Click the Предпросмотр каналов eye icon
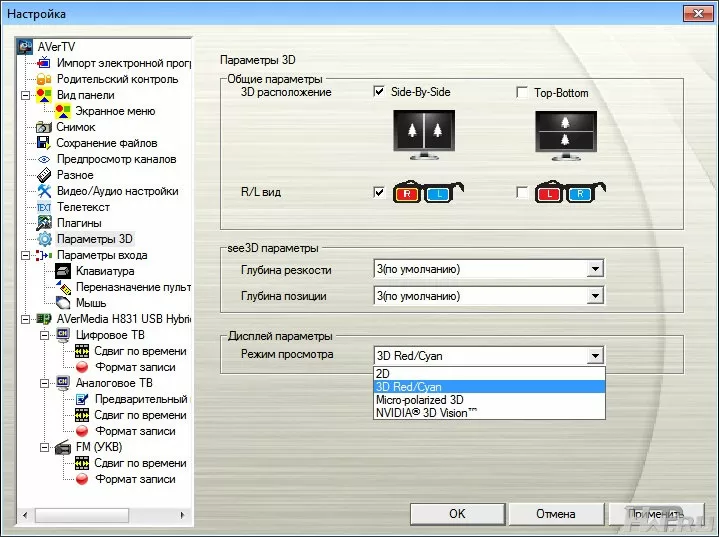Screen dimensions: 719x537 tap(44, 159)
